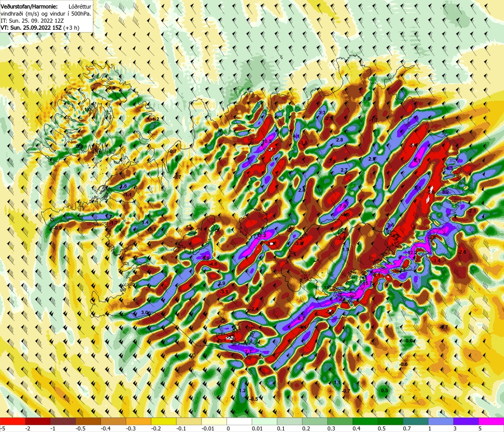Select the '4.1' map value label

tap(296, 136)
